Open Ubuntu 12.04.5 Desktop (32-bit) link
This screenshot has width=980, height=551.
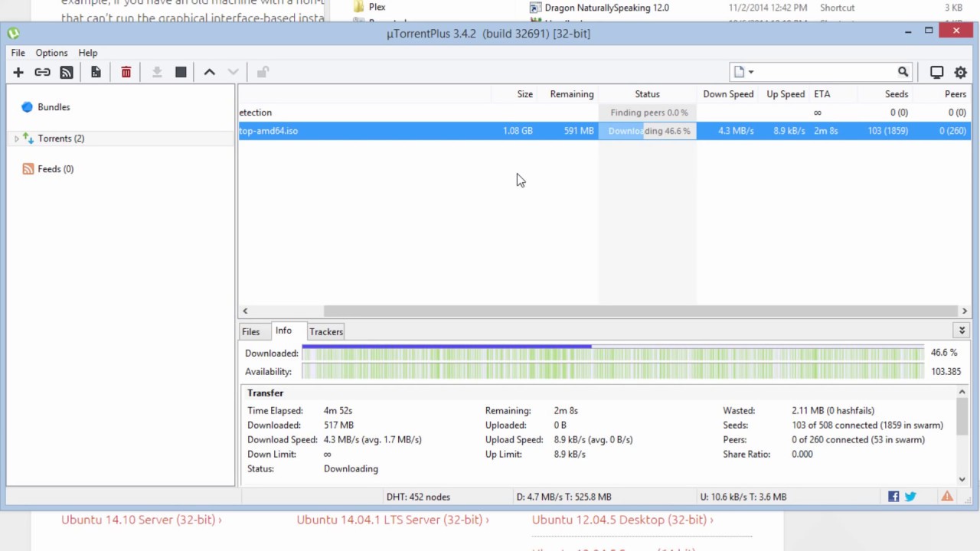pyautogui.click(x=622, y=520)
